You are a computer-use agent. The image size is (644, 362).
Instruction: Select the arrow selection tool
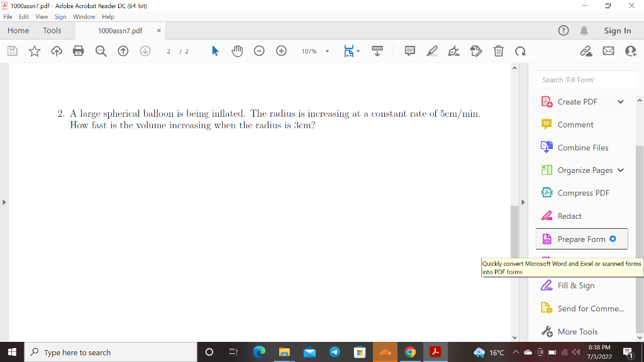(x=214, y=51)
